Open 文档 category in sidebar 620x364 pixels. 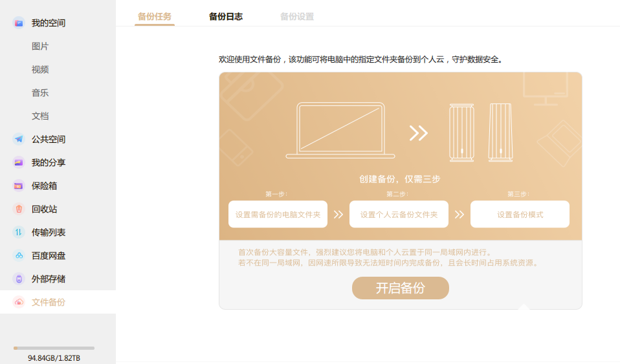click(x=40, y=116)
